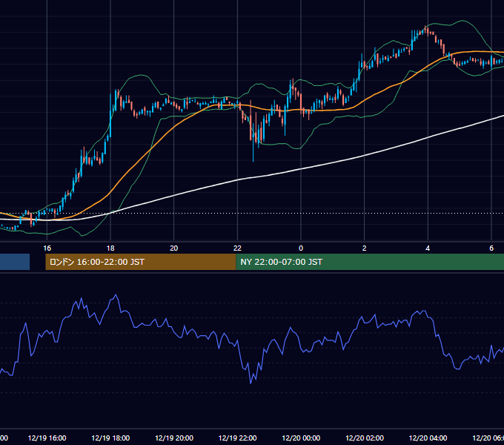Click the 12/20 00:00 date label
This screenshot has width=504, height=445.
pyautogui.click(x=301, y=438)
